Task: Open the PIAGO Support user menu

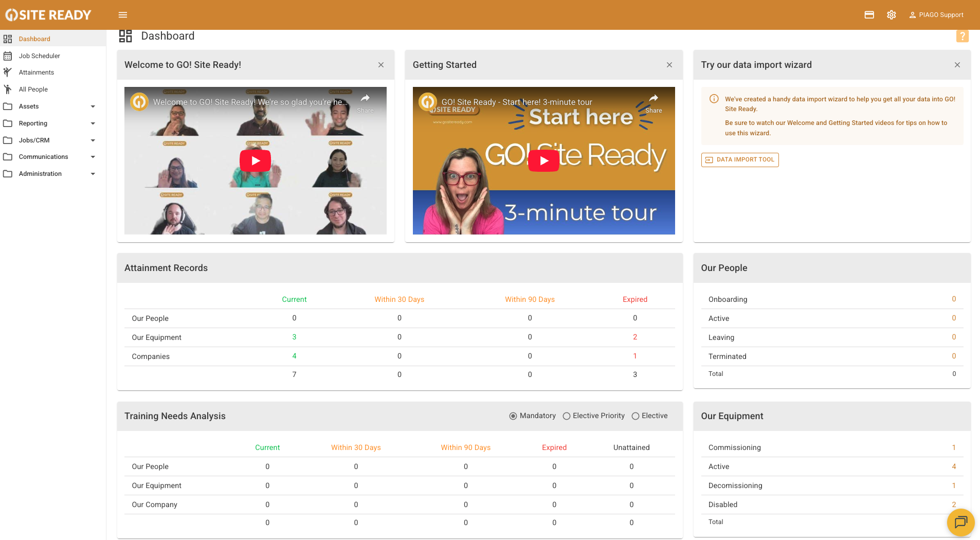Action: coord(936,15)
